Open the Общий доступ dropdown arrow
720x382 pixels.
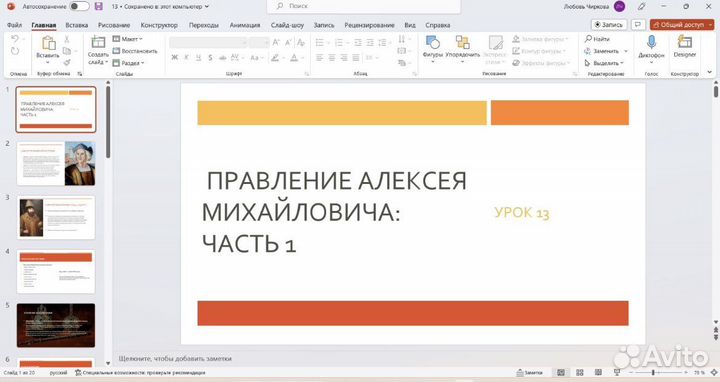pyautogui.click(x=711, y=25)
